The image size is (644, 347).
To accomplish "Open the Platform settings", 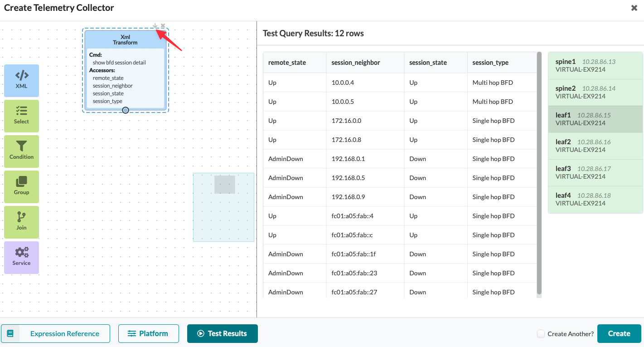I will pos(148,333).
